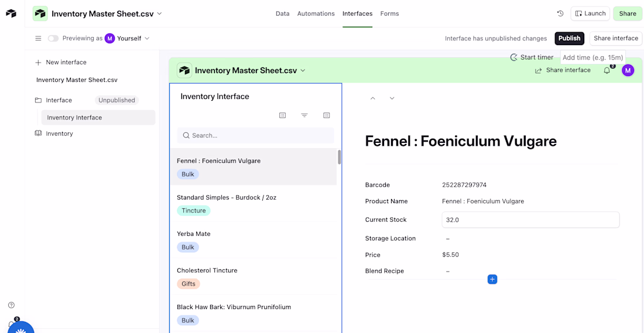Image resolution: width=644 pixels, height=333 pixels.
Task: Toggle the sidebar hamburger menu icon
Action: coord(38,38)
